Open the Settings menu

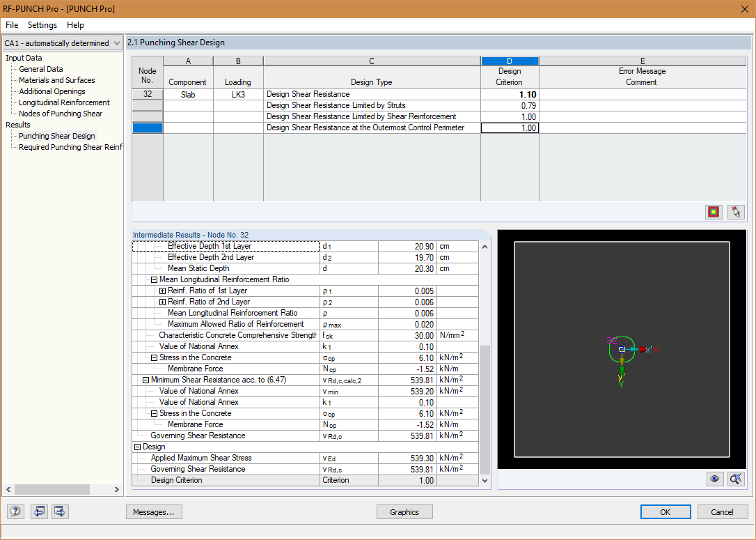[x=42, y=25]
